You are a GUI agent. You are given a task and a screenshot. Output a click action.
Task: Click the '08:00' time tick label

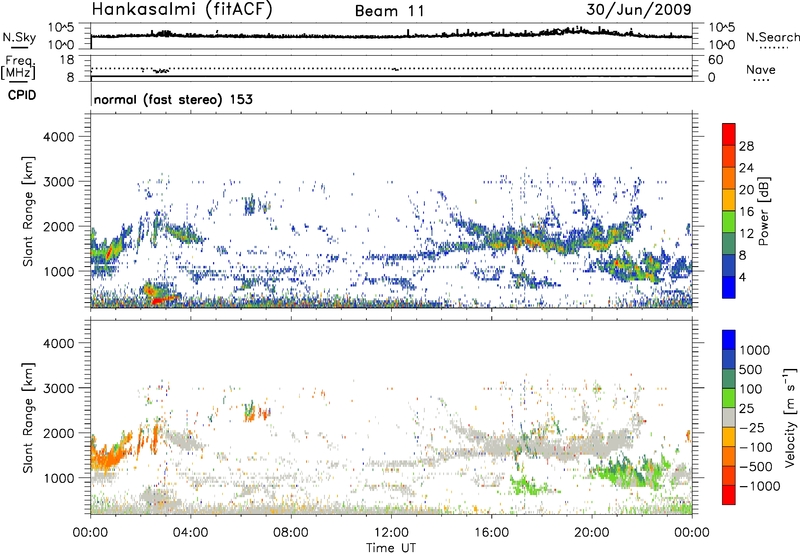[291, 533]
